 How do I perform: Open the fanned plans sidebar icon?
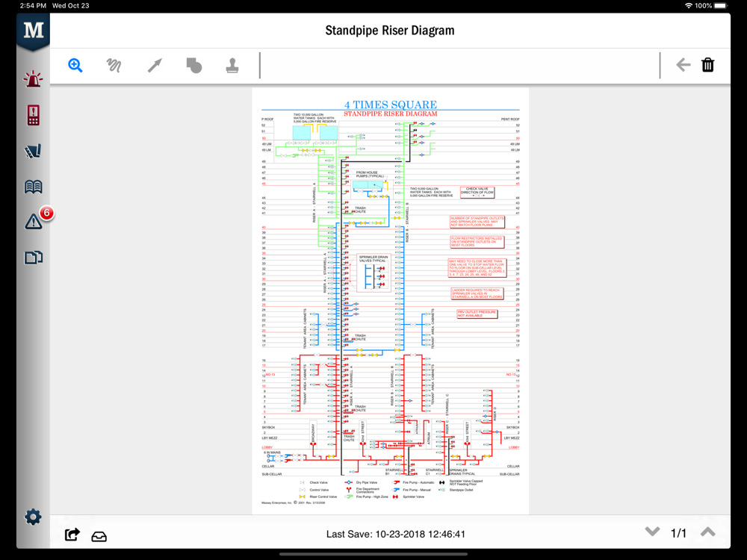[34, 151]
